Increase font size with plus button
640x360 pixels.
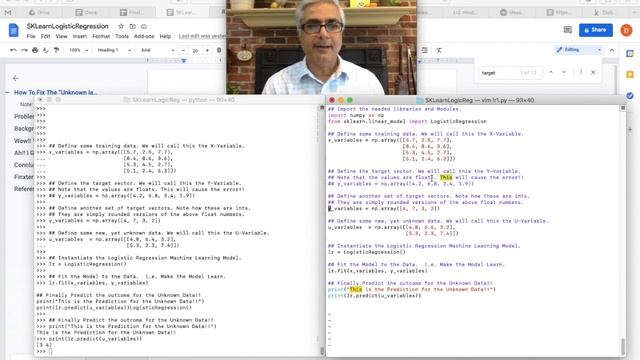[x=207, y=50]
